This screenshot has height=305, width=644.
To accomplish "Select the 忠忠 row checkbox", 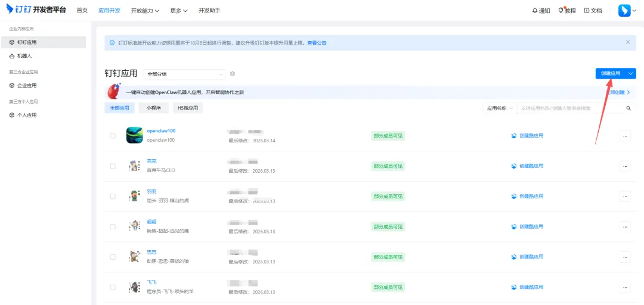I will pos(113,257).
